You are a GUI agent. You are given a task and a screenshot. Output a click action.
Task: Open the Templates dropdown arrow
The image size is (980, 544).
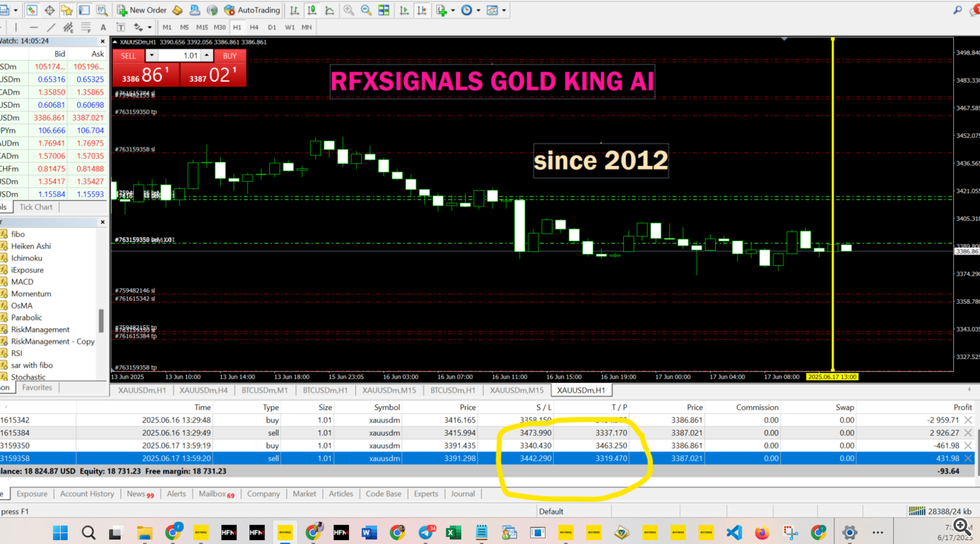[x=504, y=10]
